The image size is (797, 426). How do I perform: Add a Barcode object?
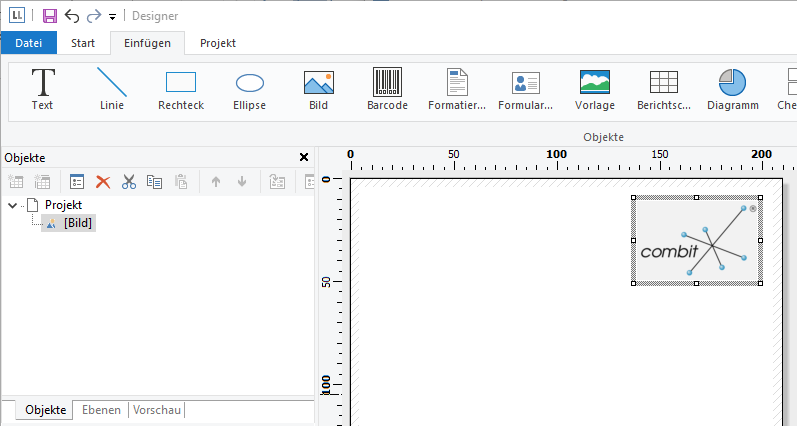click(387, 88)
